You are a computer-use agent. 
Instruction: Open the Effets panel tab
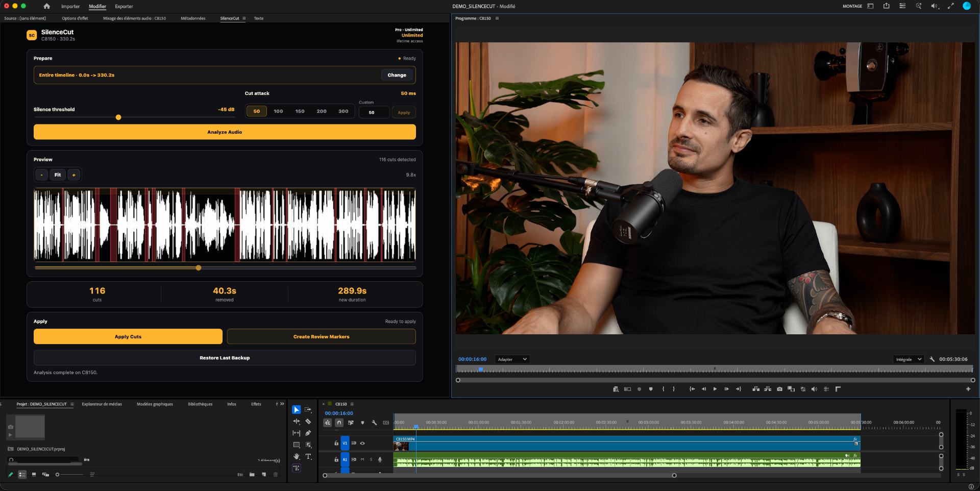(256, 404)
